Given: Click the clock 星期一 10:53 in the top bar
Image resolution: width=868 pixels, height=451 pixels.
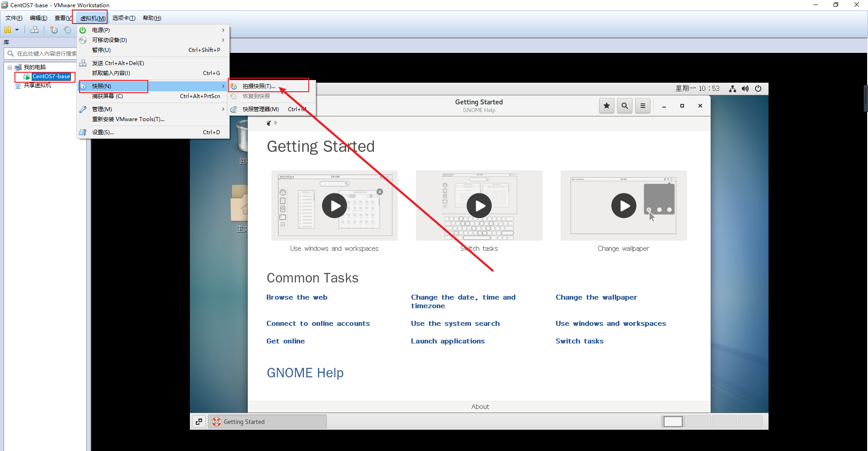Looking at the screenshot, I should 698,89.
